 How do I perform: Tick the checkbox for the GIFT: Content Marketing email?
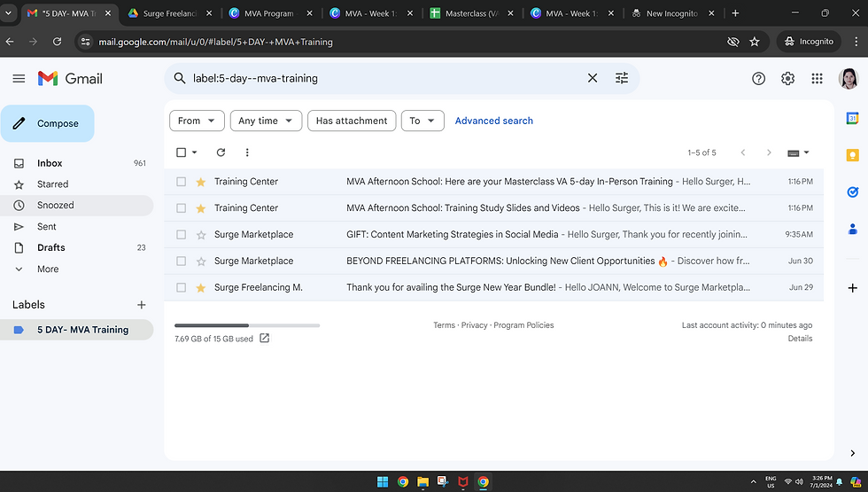click(x=181, y=234)
